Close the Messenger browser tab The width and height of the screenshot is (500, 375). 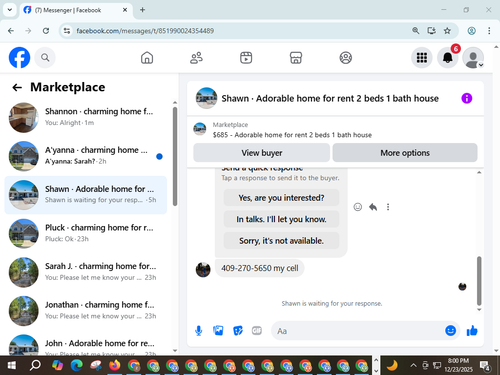(x=125, y=10)
